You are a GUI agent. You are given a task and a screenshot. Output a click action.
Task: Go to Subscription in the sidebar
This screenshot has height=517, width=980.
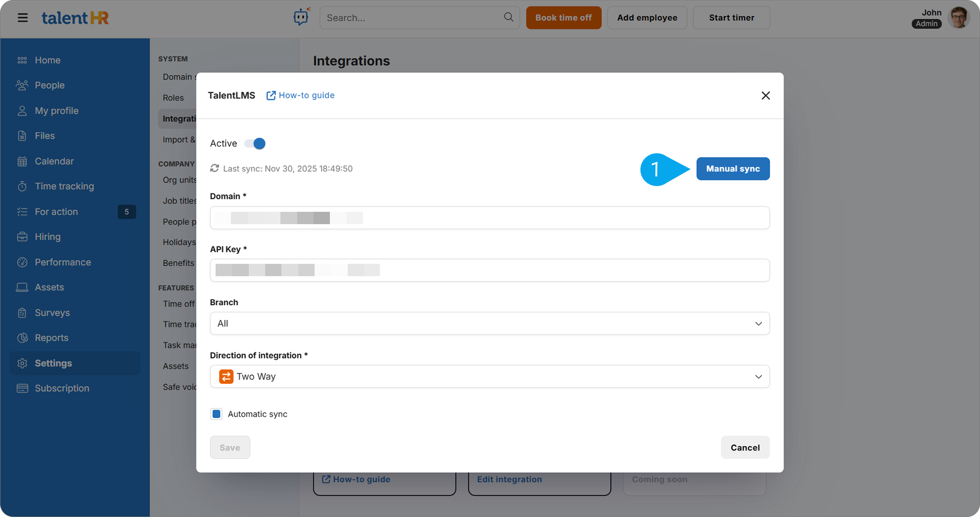(x=62, y=388)
